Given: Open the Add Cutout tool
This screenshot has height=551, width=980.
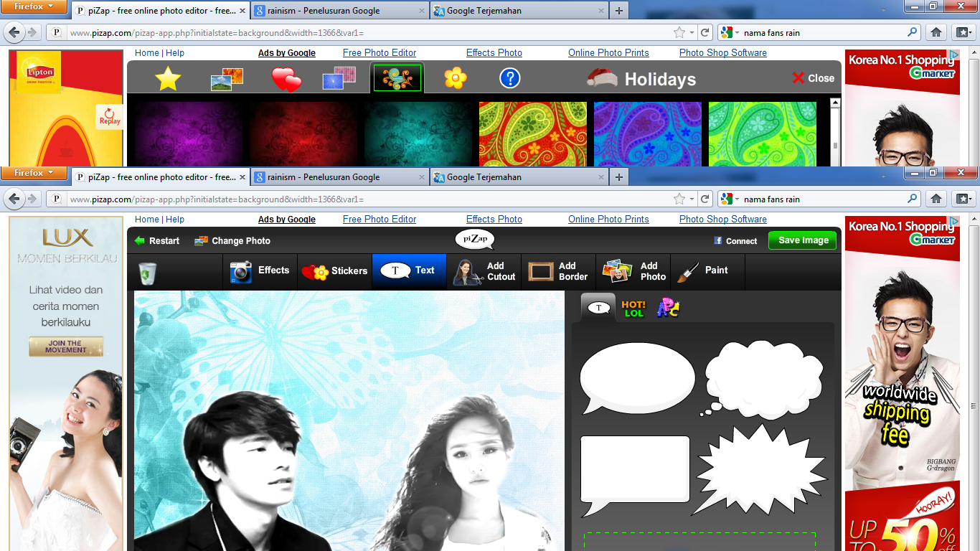Looking at the screenshot, I should pyautogui.click(x=484, y=271).
